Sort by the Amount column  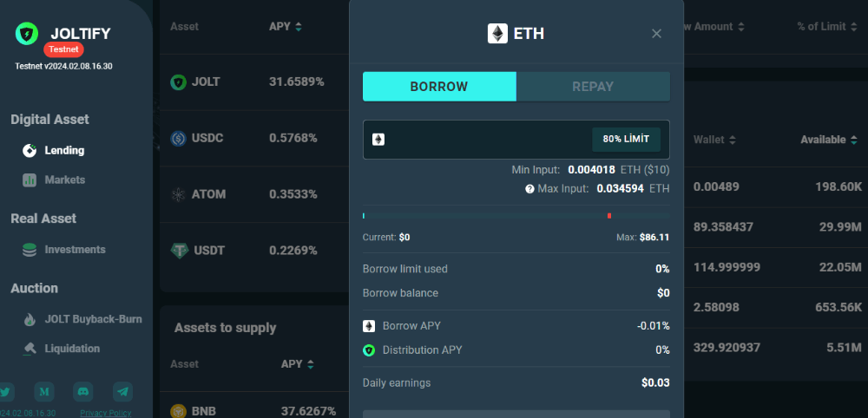[x=715, y=27]
